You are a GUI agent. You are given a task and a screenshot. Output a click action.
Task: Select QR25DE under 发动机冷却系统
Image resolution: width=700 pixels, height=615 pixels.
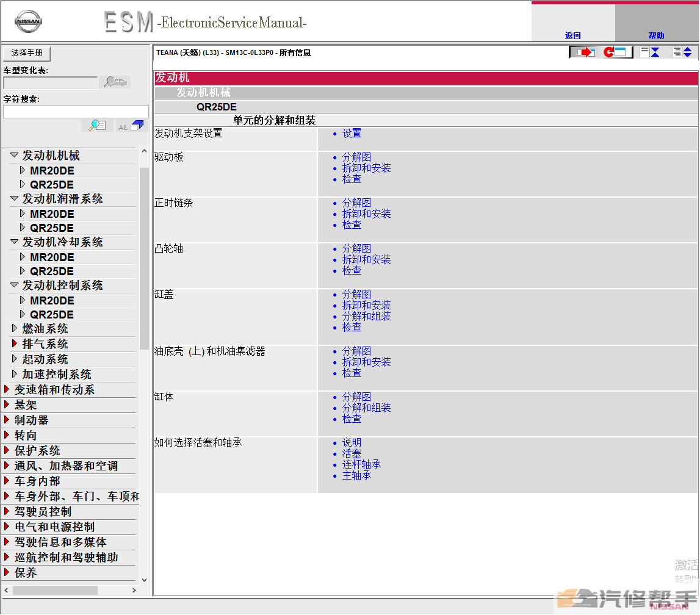[x=52, y=272]
